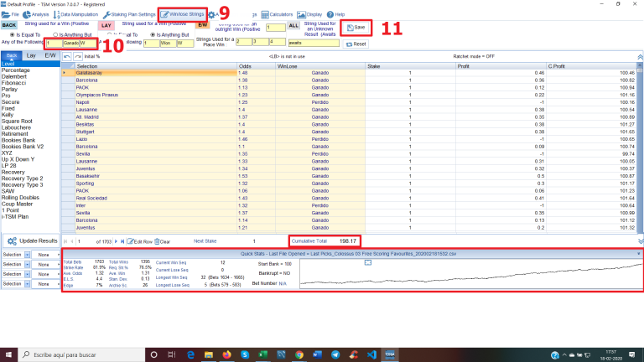Open the bottom None filter dropdown

coord(58,283)
